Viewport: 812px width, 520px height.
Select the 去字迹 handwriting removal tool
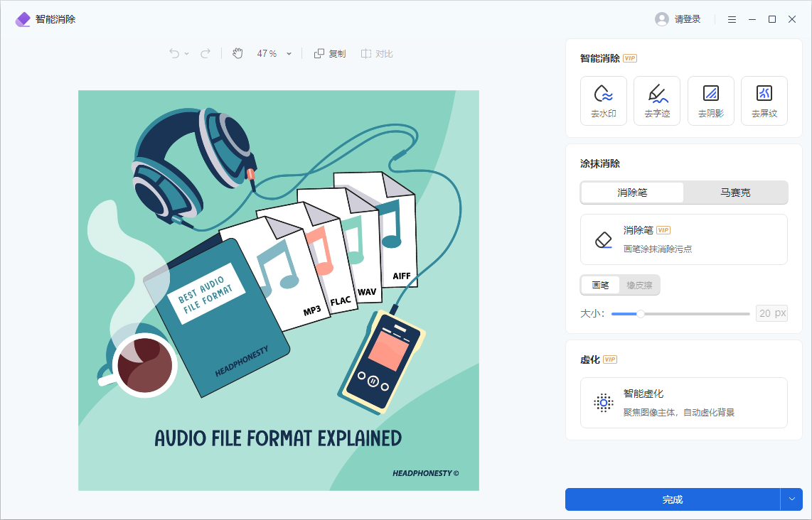(656, 100)
